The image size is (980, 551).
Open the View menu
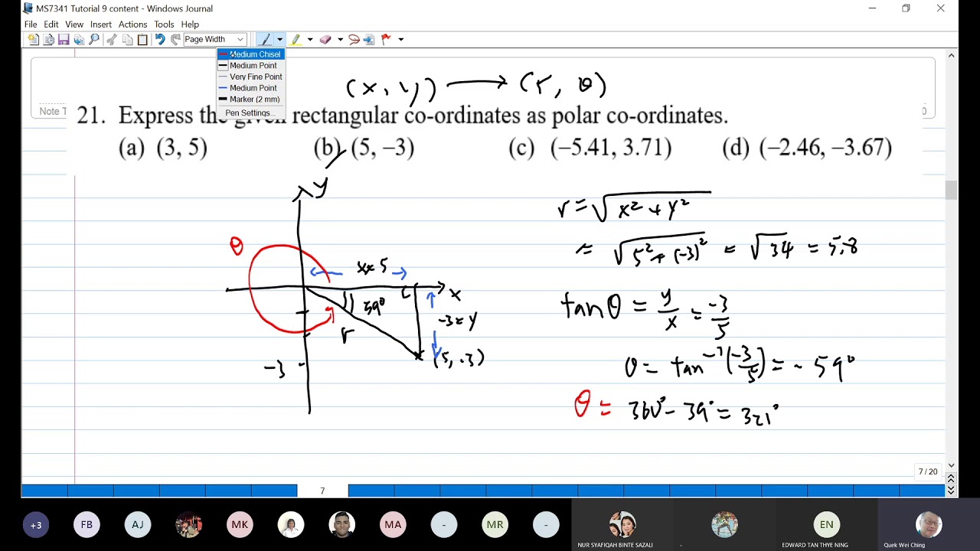74,24
